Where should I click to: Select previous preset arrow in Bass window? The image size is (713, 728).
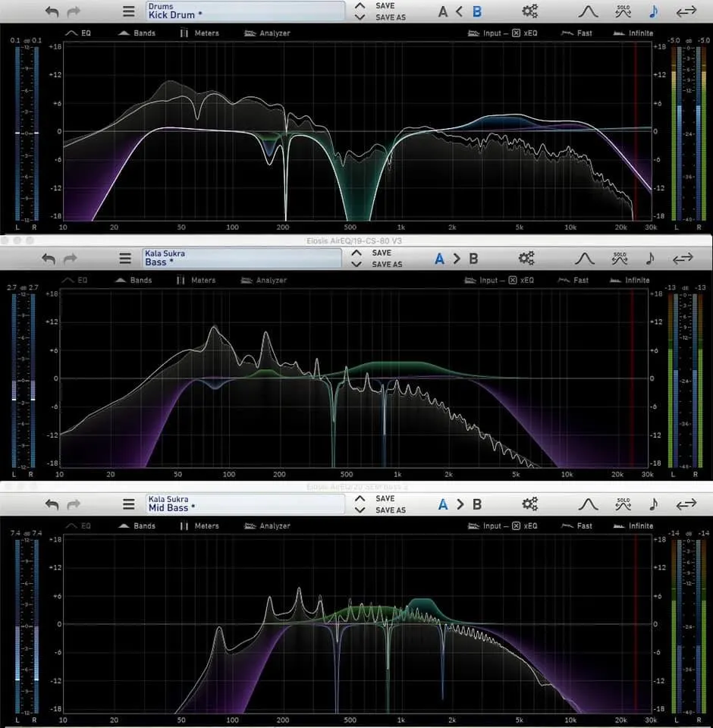pyautogui.click(x=356, y=253)
